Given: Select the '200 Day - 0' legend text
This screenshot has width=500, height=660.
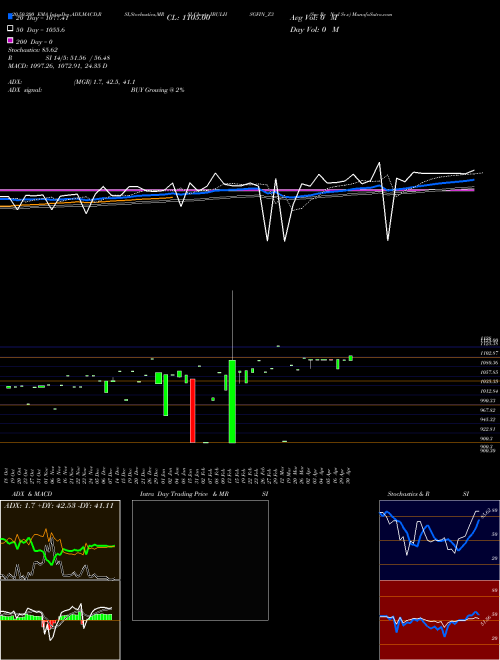Looking at the screenshot, I should pos(35,42).
